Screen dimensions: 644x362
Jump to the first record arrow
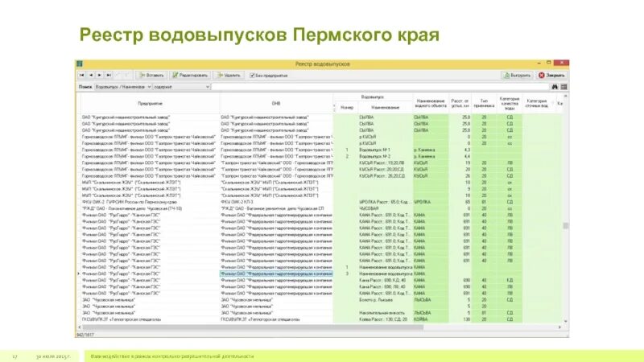click(x=82, y=75)
